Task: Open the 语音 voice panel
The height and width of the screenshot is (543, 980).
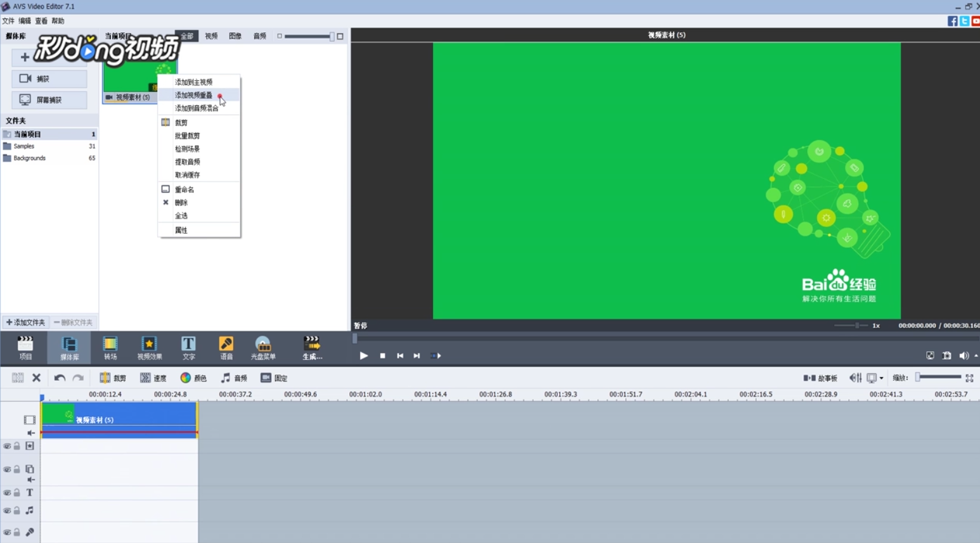Action: pyautogui.click(x=226, y=348)
